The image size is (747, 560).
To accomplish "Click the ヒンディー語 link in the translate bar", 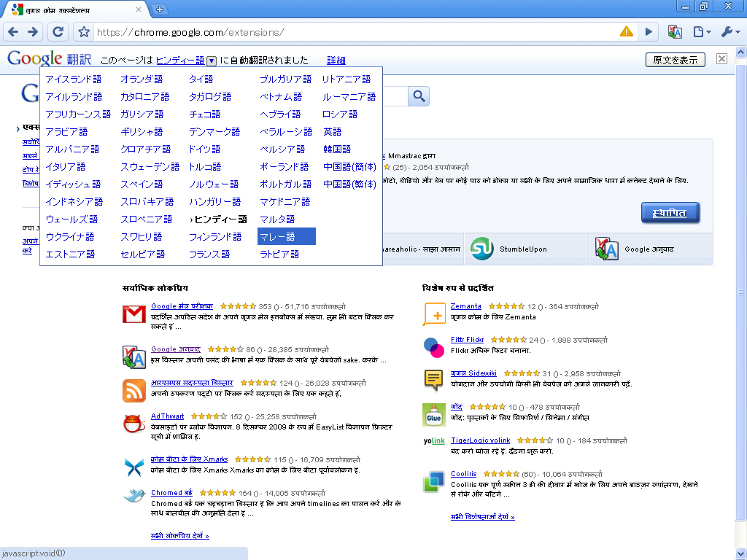I will (180, 61).
